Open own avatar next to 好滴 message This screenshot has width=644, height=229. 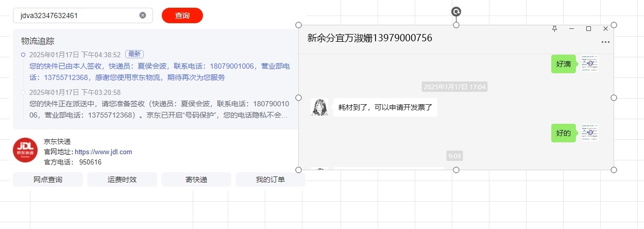tap(590, 63)
